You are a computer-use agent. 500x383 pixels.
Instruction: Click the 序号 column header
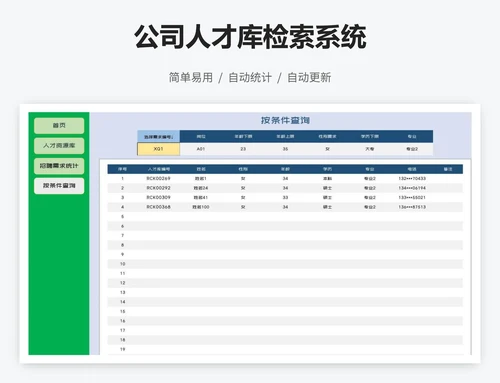coord(122,169)
